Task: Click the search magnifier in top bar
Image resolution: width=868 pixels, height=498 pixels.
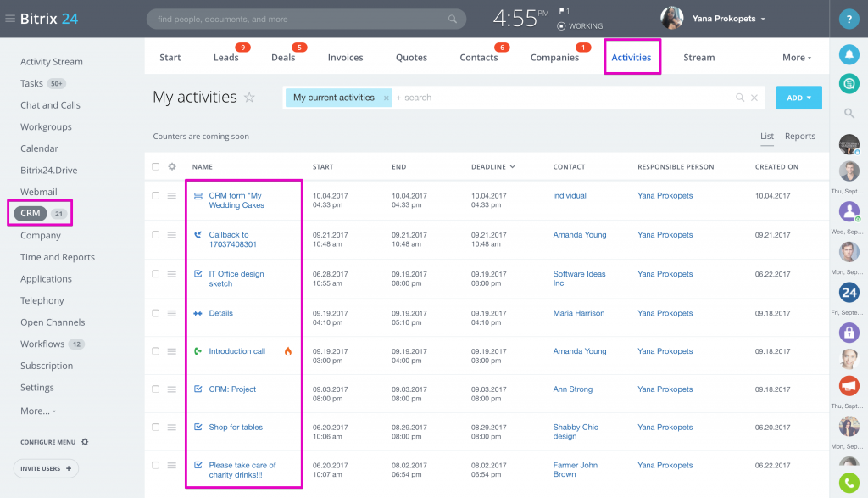Action: [453, 19]
